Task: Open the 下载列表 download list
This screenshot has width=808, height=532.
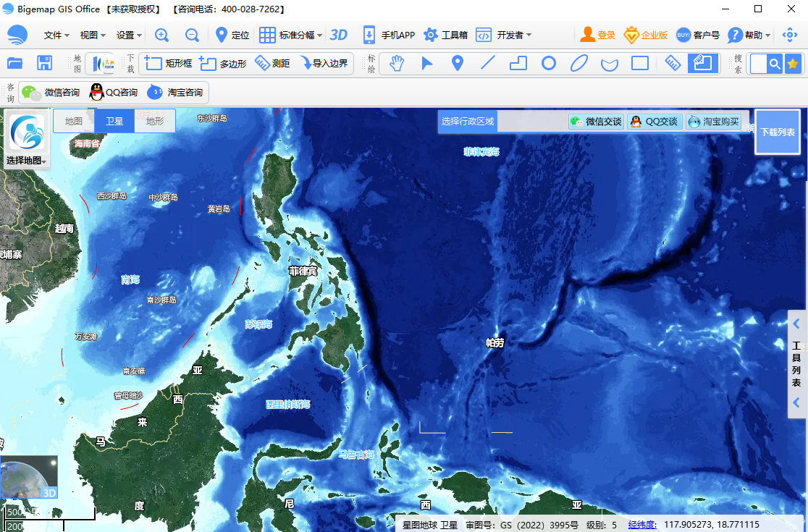Action: (778, 132)
